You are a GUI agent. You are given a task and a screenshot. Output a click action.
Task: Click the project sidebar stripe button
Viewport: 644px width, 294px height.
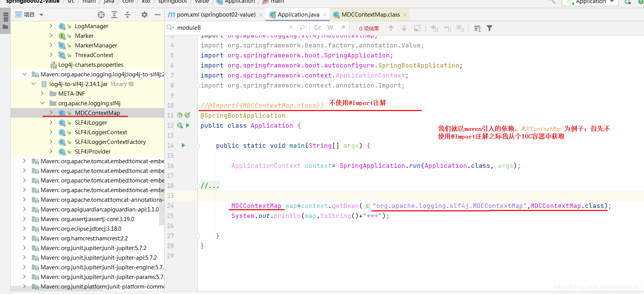(x=5, y=21)
